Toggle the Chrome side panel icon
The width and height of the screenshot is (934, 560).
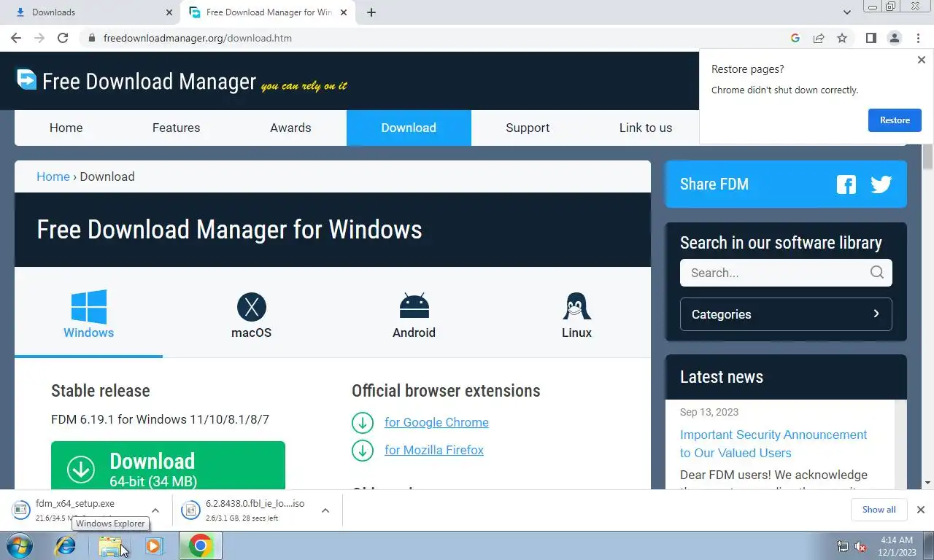point(871,38)
